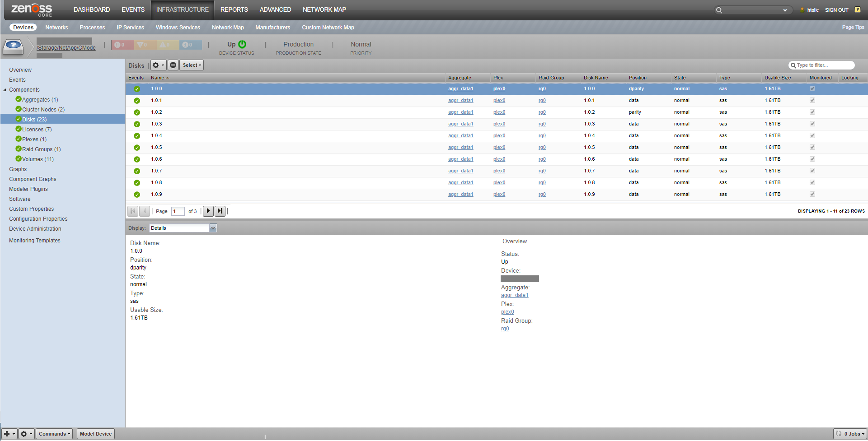
Task: Click the Type to filter field
Action: (x=822, y=65)
